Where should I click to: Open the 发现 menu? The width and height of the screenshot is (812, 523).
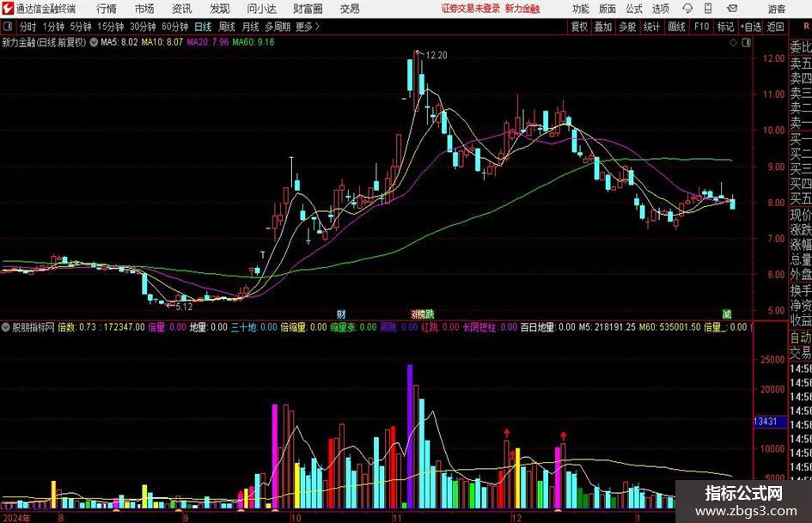pos(220,9)
